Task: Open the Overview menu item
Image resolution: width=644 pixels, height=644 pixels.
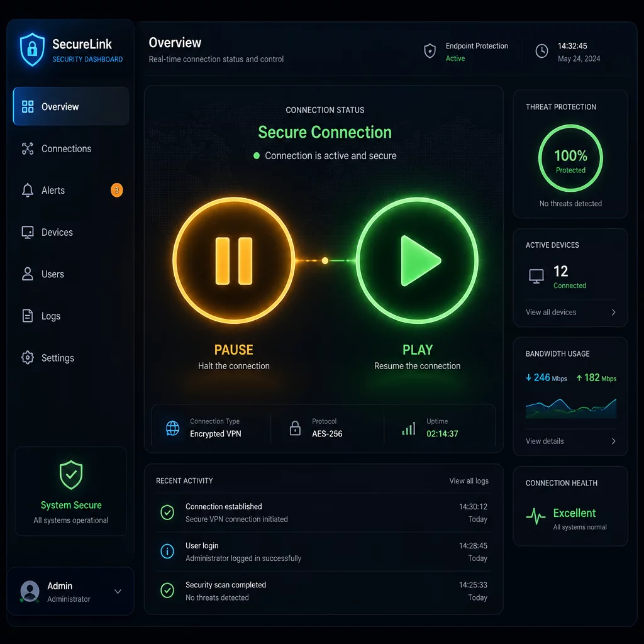Action: (70, 106)
